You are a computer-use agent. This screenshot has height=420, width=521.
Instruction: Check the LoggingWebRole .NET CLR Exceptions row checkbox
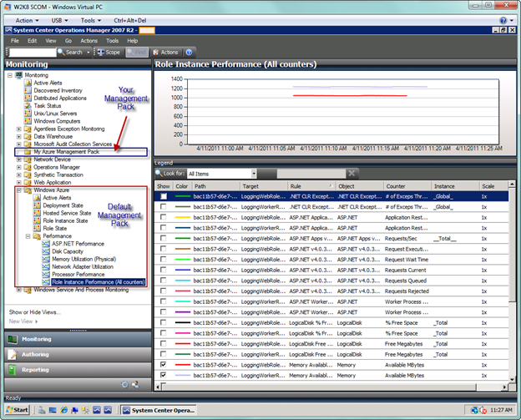tap(164, 196)
